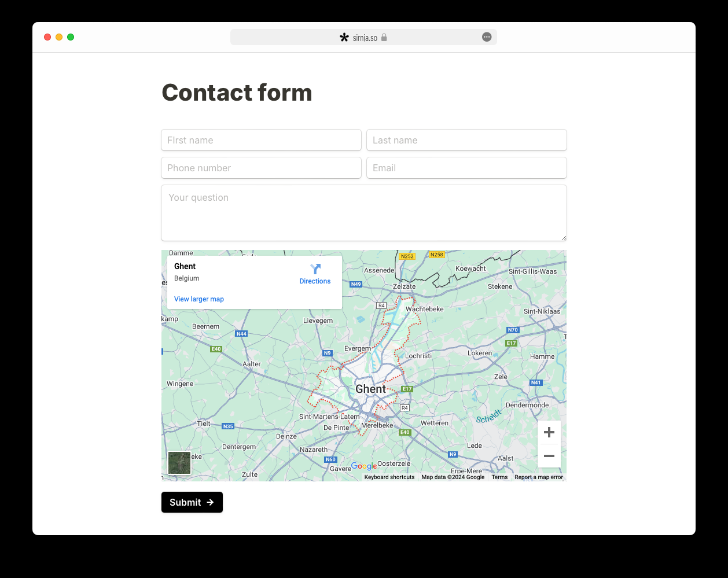Select the Email input field

[x=466, y=168]
